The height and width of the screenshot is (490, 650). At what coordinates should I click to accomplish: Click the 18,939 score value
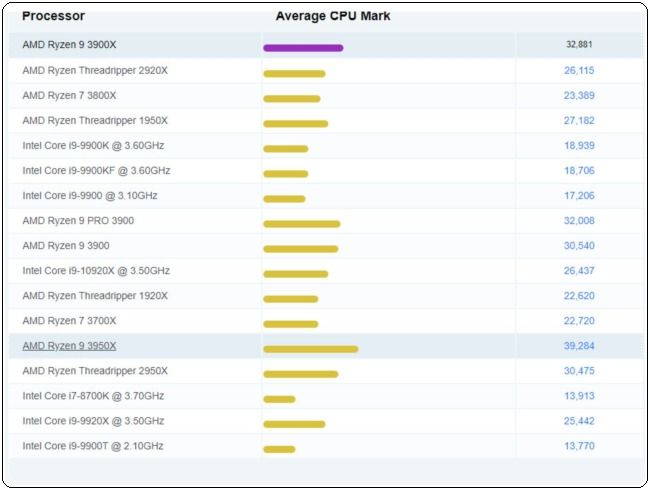pyautogui.click(x=579, y=146)
